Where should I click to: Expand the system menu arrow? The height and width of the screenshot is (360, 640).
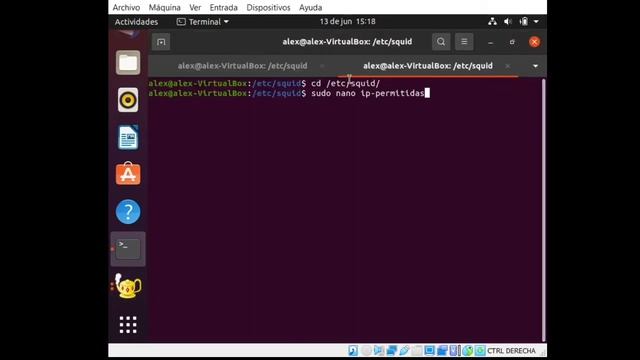click(x=536, y=22)
